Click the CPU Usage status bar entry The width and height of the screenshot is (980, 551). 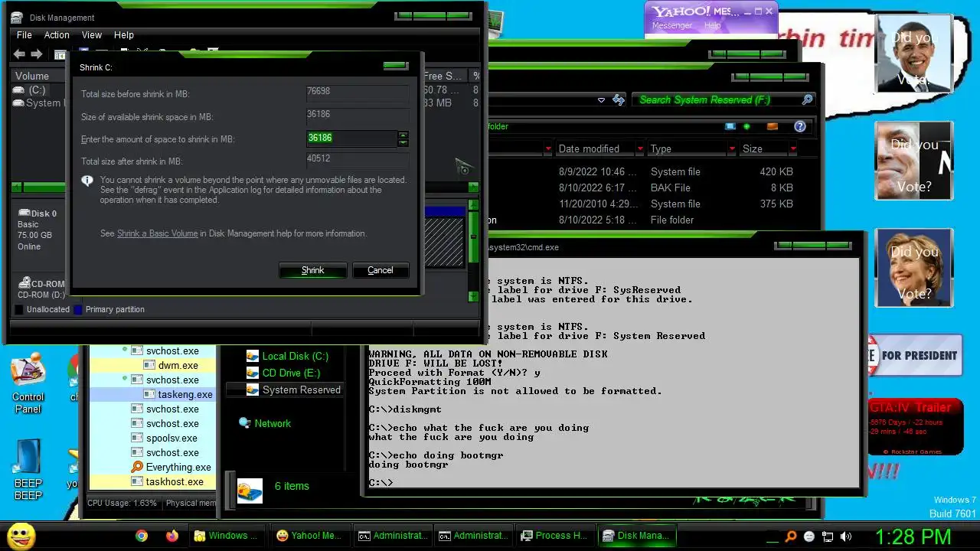[122, 503]
